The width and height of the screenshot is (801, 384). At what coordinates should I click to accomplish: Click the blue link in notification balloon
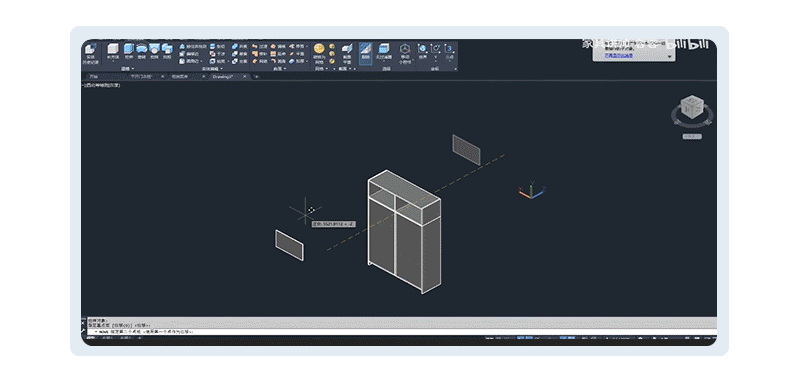pos(618,55)
